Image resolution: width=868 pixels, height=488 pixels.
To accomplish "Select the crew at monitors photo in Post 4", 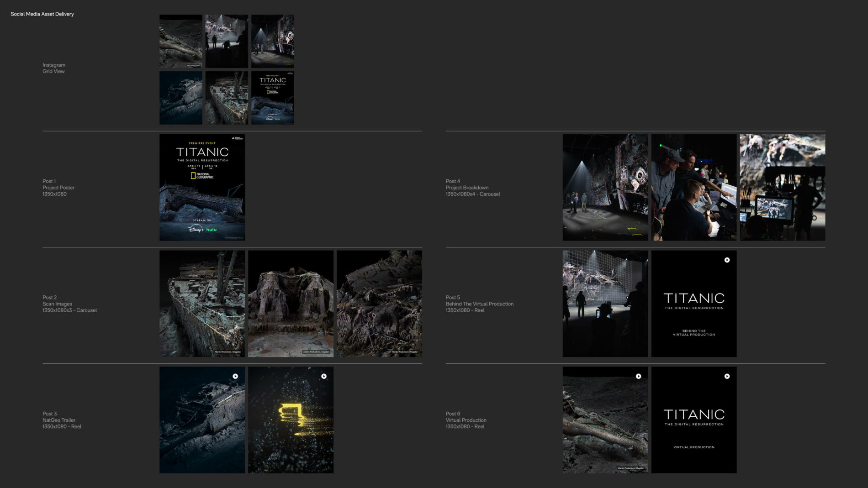I will tap(694, 187).
